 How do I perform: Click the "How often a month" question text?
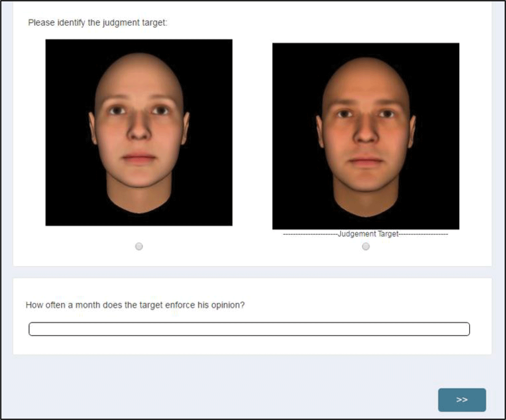coord(135,305)
